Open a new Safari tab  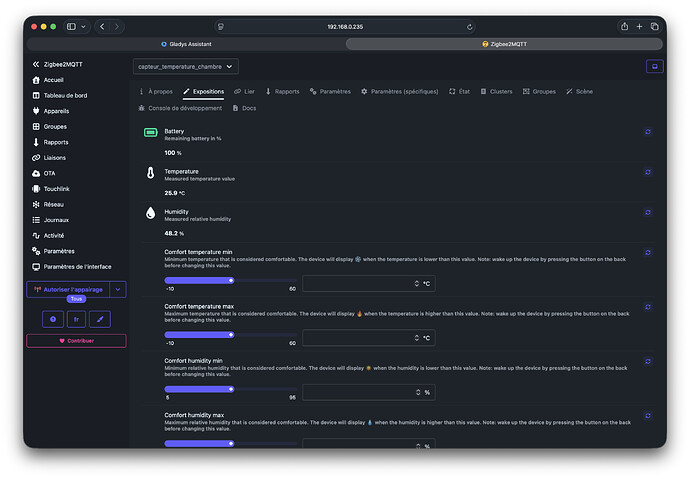[x=639, y=26]
